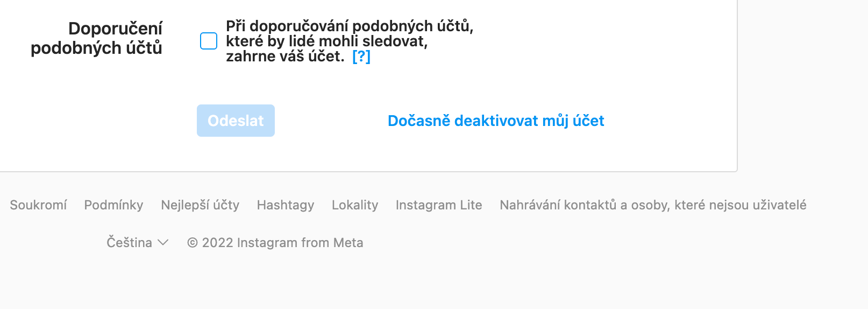
Task: Click the "2022 Instagram from Meta" text
Action: coord(282,243)
